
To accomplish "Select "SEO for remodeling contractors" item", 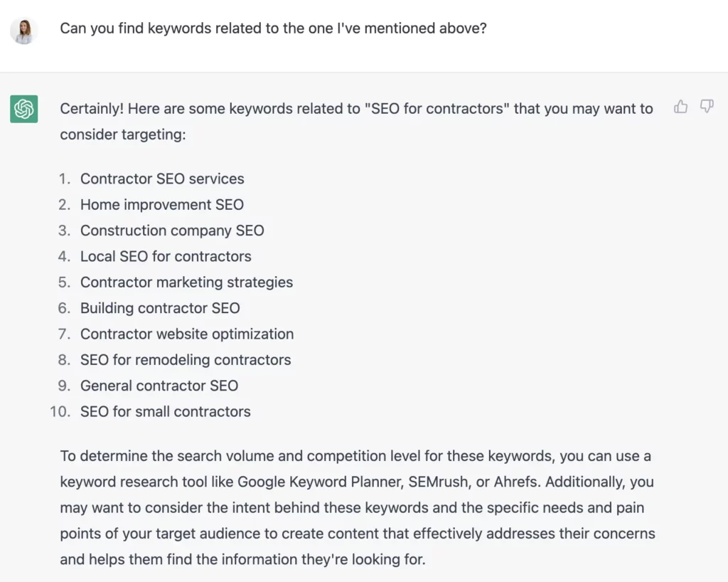I will 186,360.
